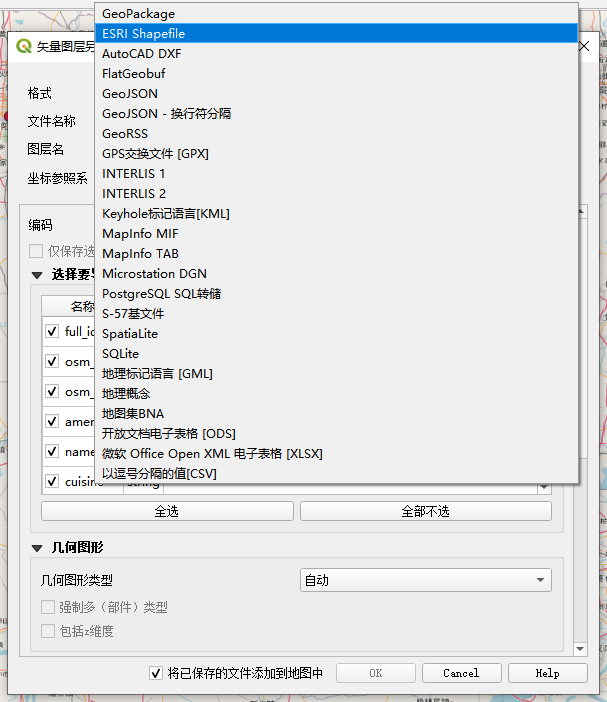The width and height of the screenshot is (607, 702).
Task: Select GeoPackage format from the list
Action: (336, 13)
